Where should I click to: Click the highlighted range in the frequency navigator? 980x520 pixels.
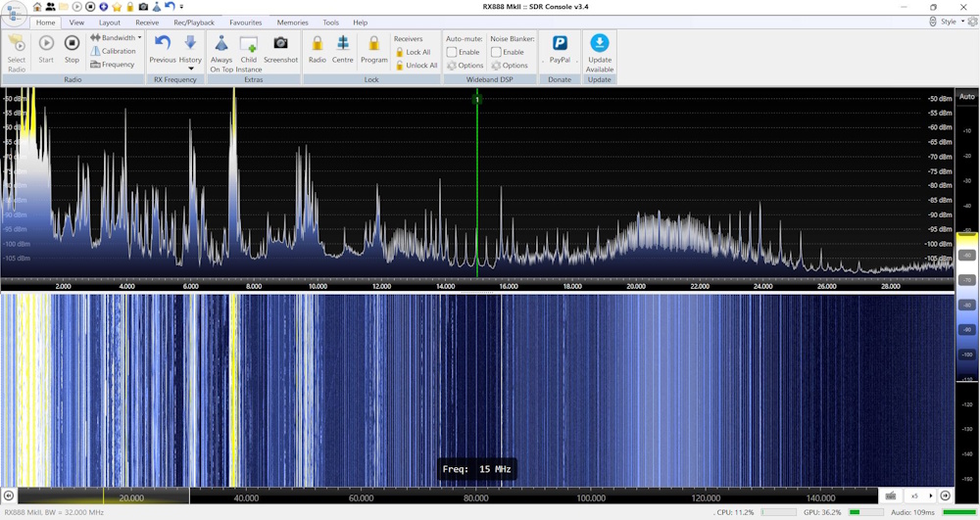pos(104,496)
